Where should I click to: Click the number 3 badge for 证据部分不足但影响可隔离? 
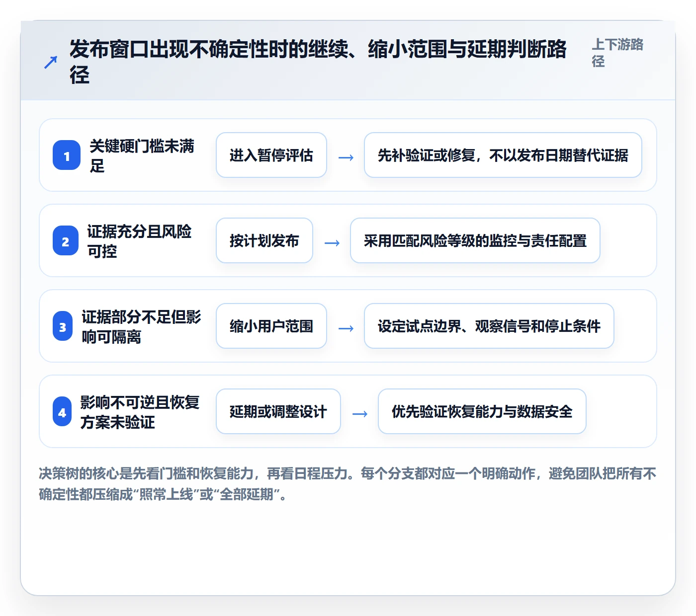[x=63, y=326]
